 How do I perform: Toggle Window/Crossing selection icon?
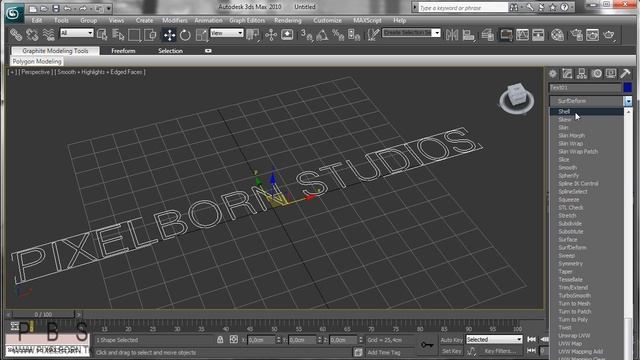[x=150, y=35]
